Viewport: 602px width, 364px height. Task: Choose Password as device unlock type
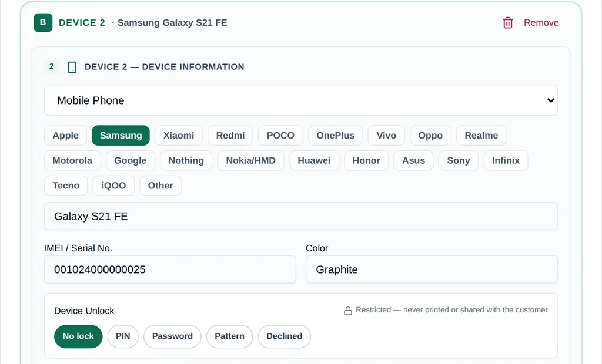pos(172,336)
